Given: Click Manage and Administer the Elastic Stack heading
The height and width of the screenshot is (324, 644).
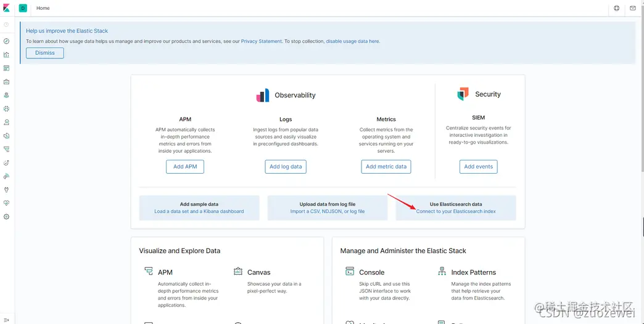Looking at the screenshot, I should point(403,251).
